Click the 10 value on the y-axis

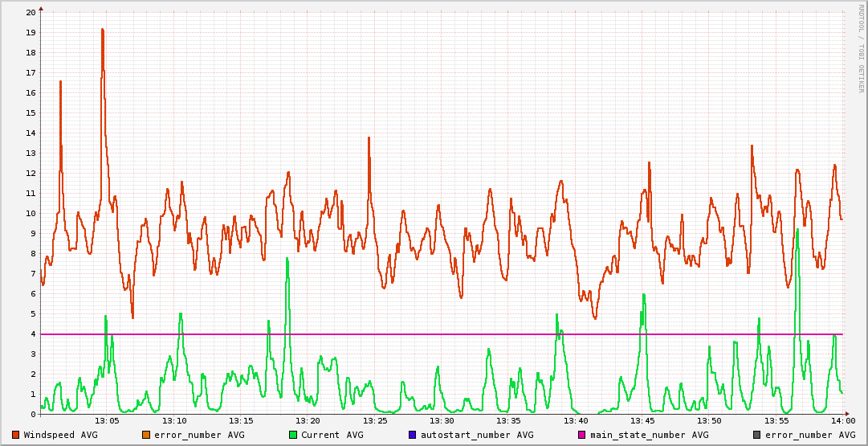pos(31,213)
